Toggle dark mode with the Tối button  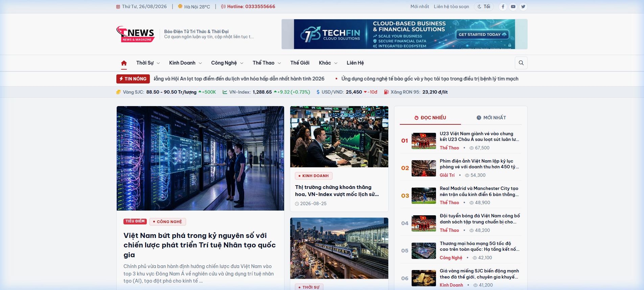(484, 6)
